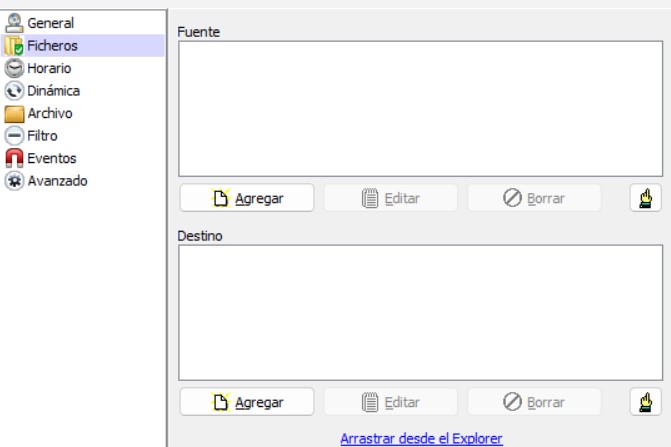Click the hand icon button under Fuente list
Image resolution: width=671 pixels, height=447 pixels.
tap(646, 198)
